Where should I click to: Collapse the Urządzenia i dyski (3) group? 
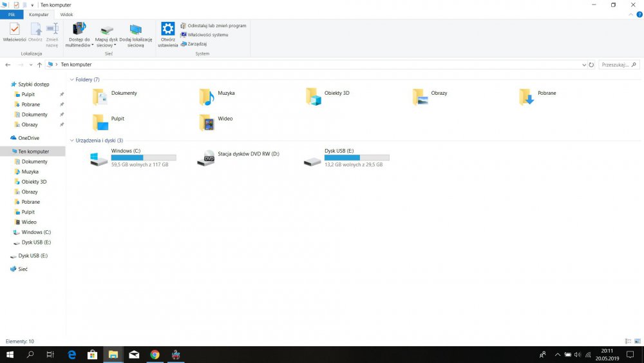(x=71, y=141)
